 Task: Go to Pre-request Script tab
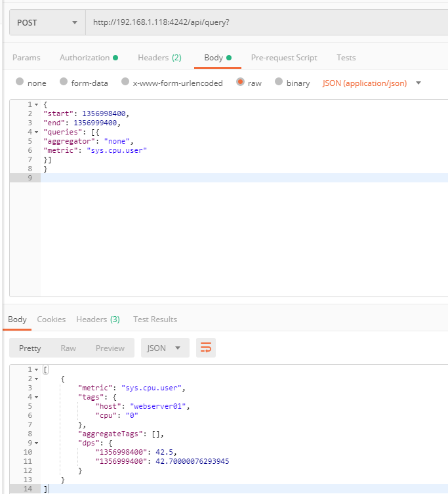tap(284, 58)
